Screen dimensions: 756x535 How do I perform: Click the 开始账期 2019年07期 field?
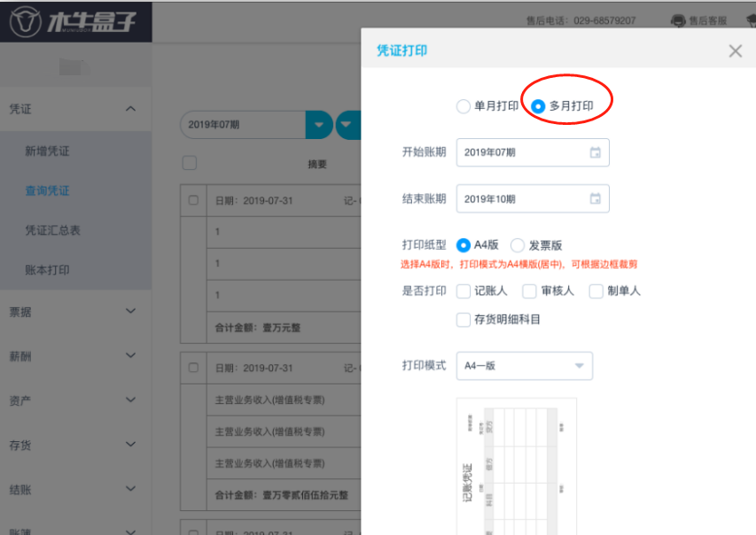point(533,152)
